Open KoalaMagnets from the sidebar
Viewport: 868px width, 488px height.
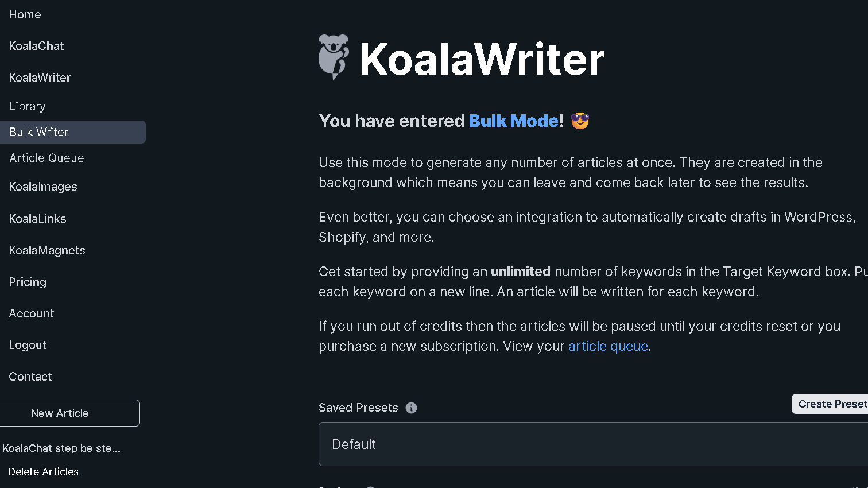46,250
